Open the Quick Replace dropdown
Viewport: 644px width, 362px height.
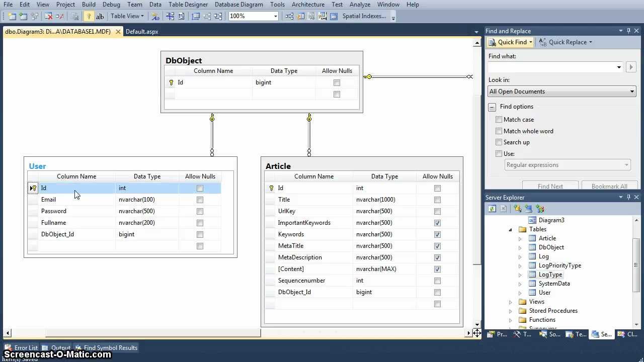[x=590, y=42]
